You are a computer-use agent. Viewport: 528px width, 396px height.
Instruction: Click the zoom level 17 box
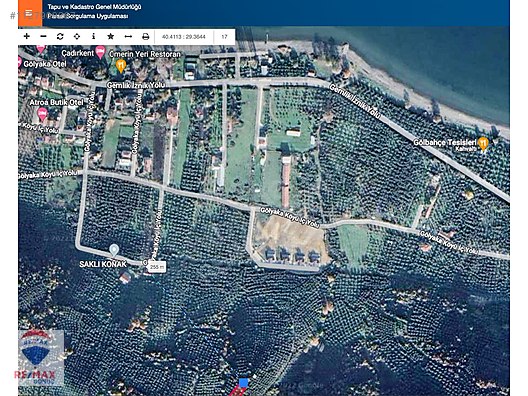[224, 37]
